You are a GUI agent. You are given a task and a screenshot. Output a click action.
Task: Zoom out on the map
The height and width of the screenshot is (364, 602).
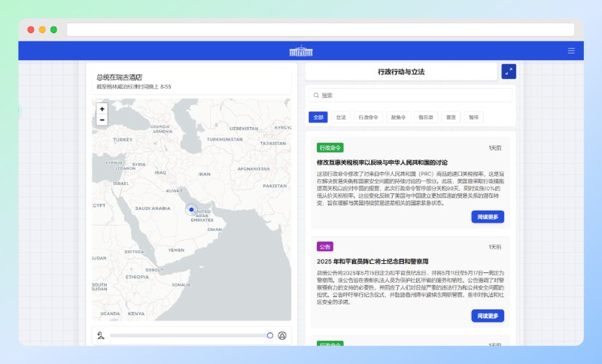(102, 120)
